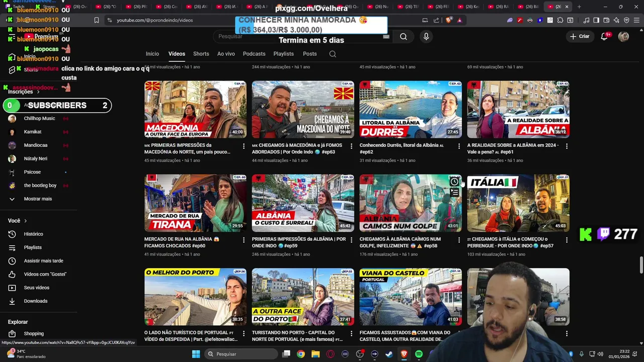Viewport: 644px width, 362px height.
Task: Open Steam from the taskbar
Action: [389, 354]
